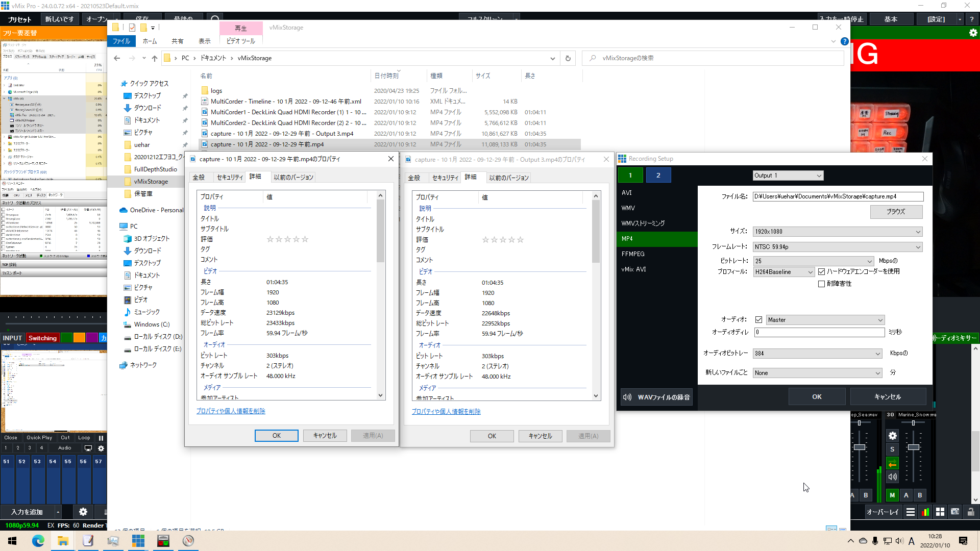Open the playlist lines icon in vMix bottom bar
The height and width of the screenshot is (551, 980).
[910, 512]
